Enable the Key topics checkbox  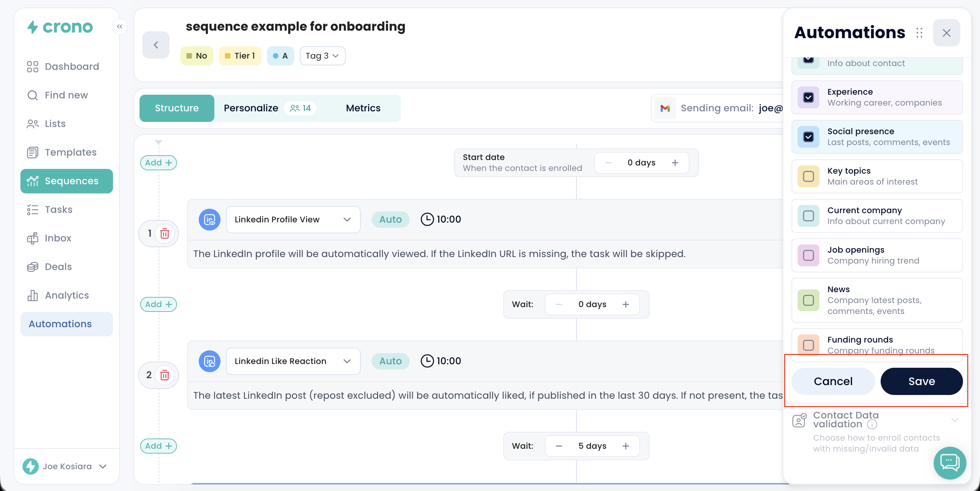[808, 176]
